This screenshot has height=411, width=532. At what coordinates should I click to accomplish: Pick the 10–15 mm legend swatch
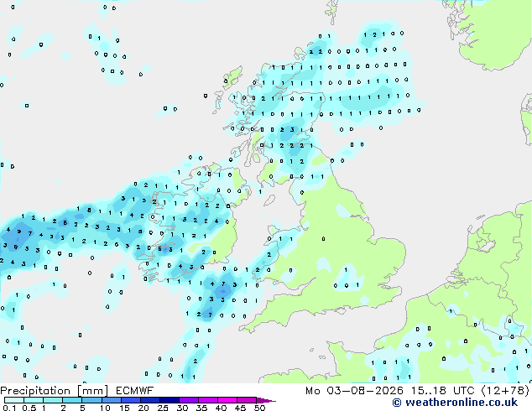(111, 400)
